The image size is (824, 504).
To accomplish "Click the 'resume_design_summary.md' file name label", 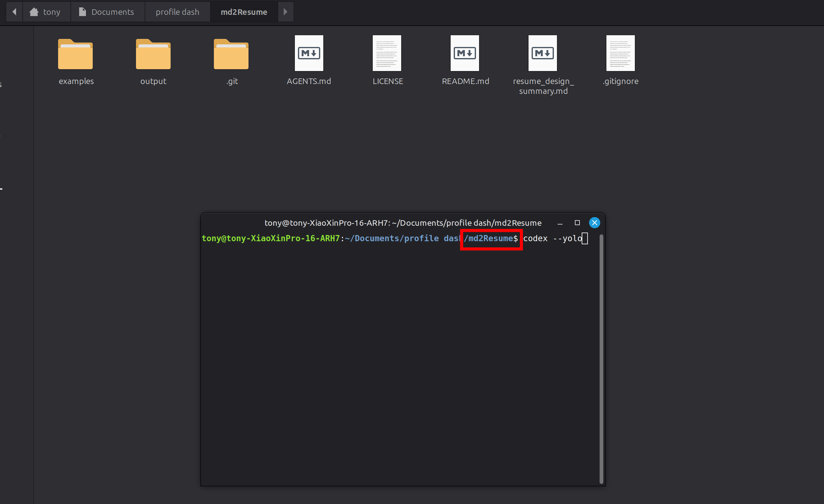I will (x=543, y=86).
